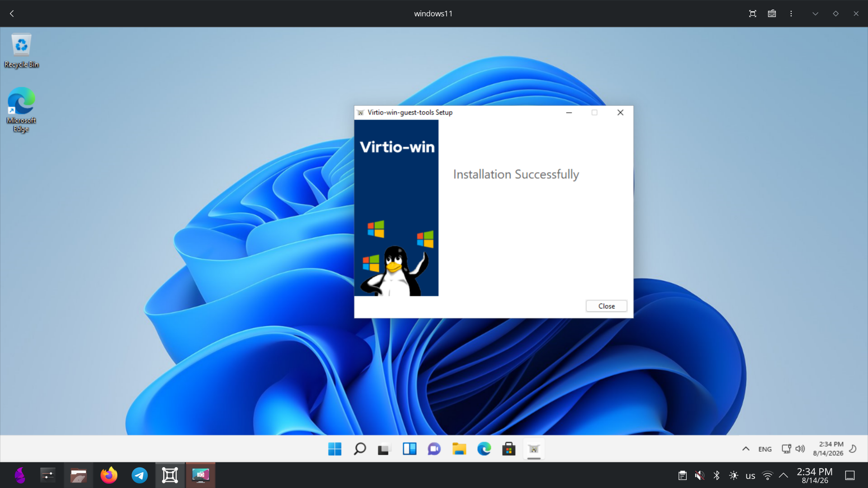Select the virtual machine viewer panel icon
The image size is (868, 488).
170,475
